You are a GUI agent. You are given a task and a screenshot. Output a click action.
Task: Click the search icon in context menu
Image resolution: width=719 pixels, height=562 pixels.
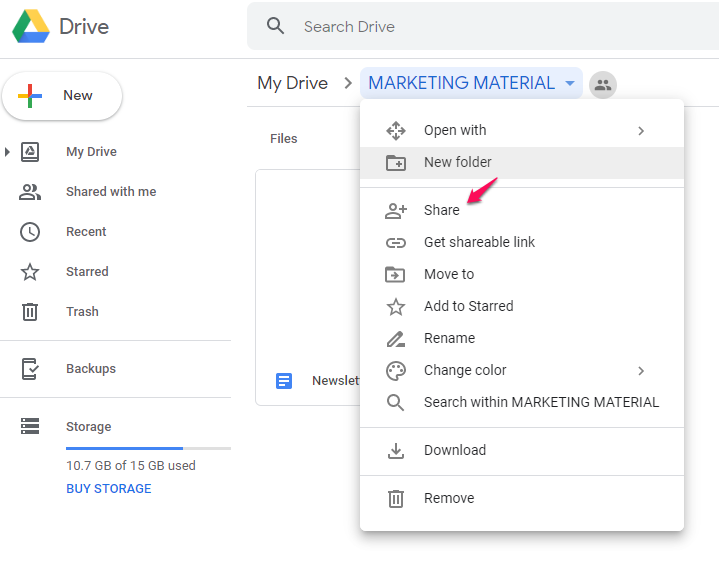coord(395,403)
